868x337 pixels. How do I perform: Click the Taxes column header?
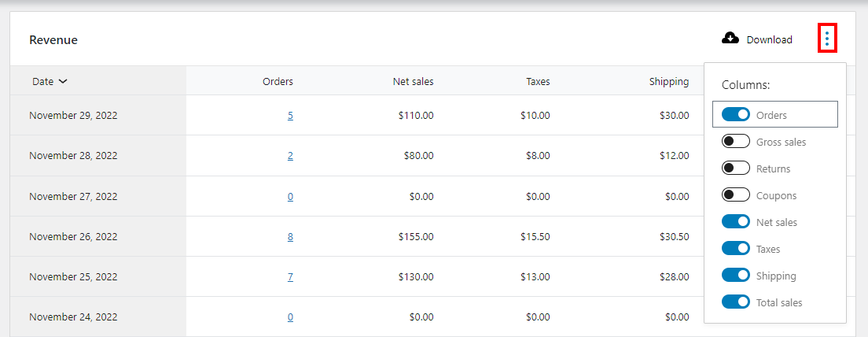pos(538,81)
